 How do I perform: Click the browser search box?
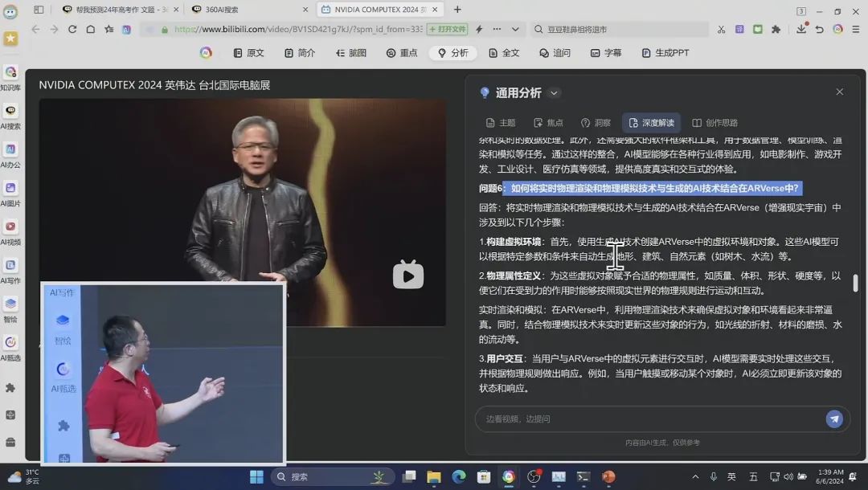pos(620,29)
